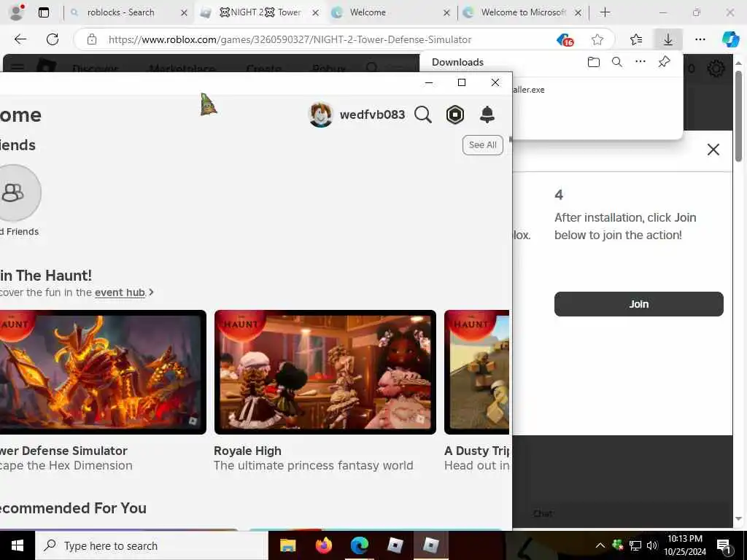
Task: Open Windows Start menu
Action: [x=18, y=545]
